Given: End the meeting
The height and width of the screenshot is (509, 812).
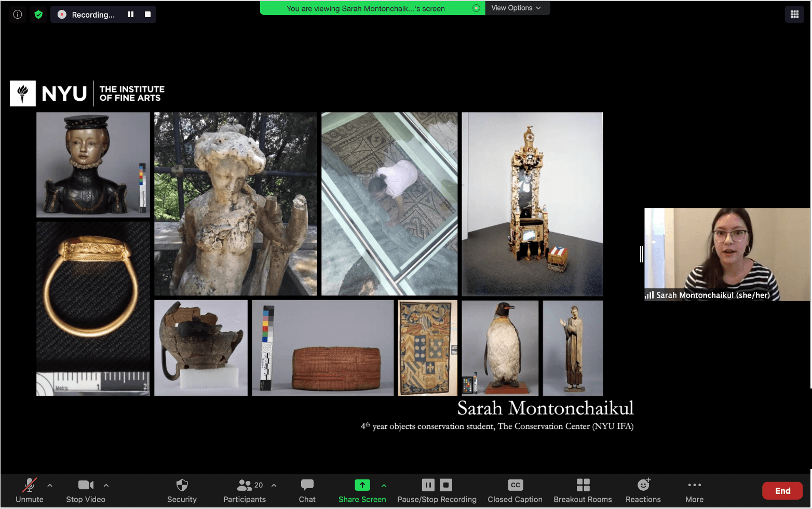Looking at the screenshot, I should pyautogui.click(x=782, y=490).
